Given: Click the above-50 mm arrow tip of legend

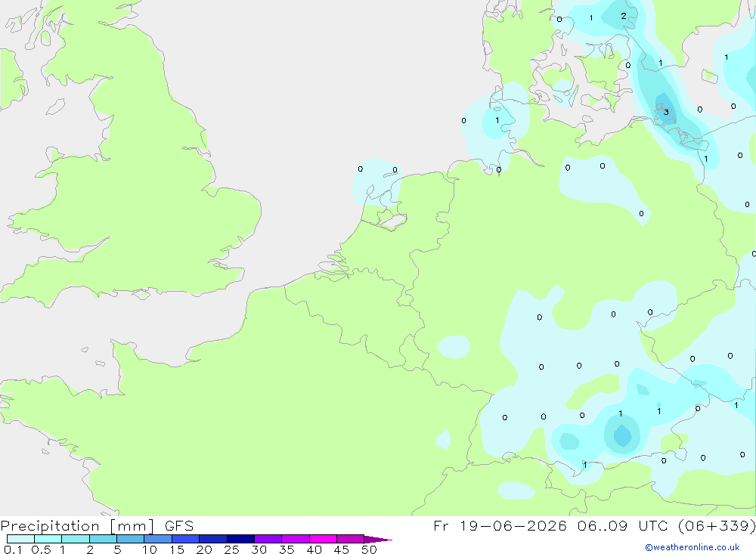Looking at the screenshot, I should (x=378, y=540).
